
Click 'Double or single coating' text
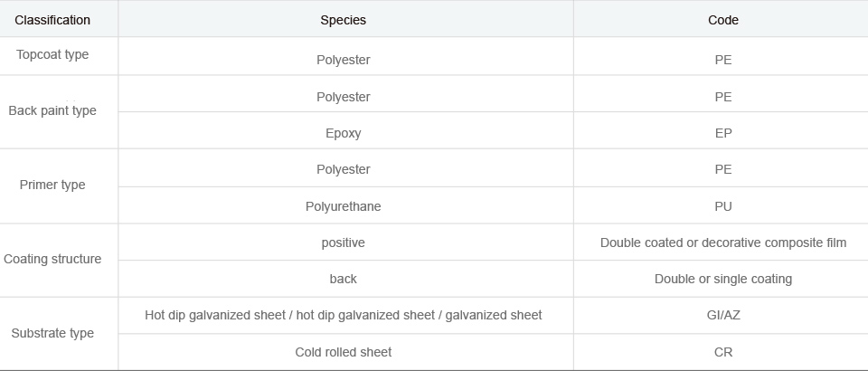click(x=722, y=279)
